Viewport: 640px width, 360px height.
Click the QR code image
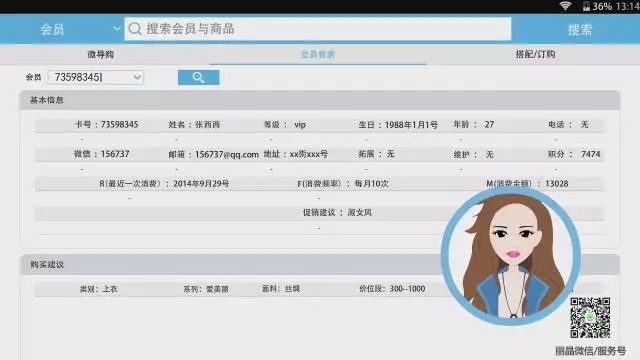[x=590, y=318]
